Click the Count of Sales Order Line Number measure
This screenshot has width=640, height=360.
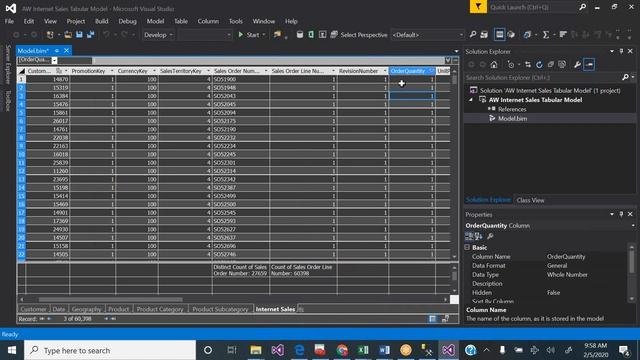303,270
